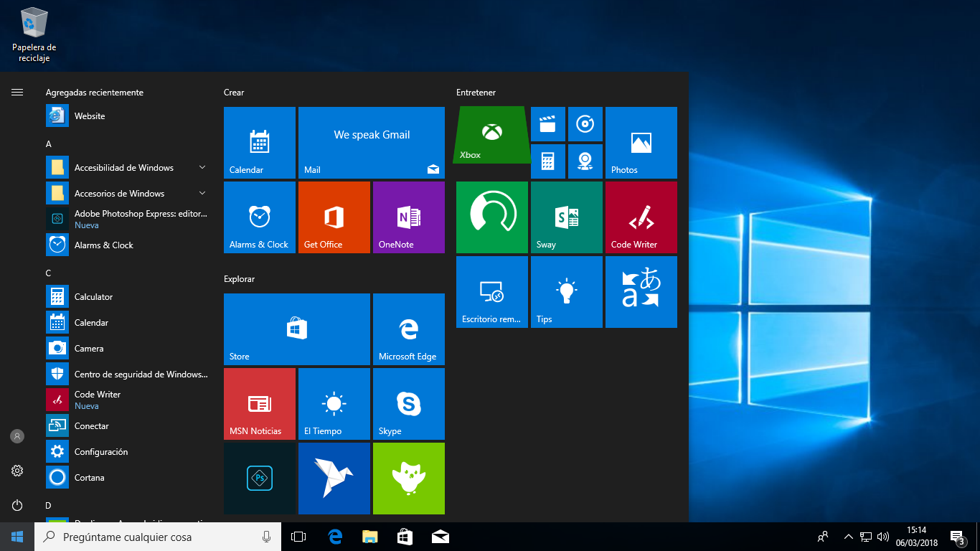
Task: Open Configuración in app list
Action: point(128,452)
